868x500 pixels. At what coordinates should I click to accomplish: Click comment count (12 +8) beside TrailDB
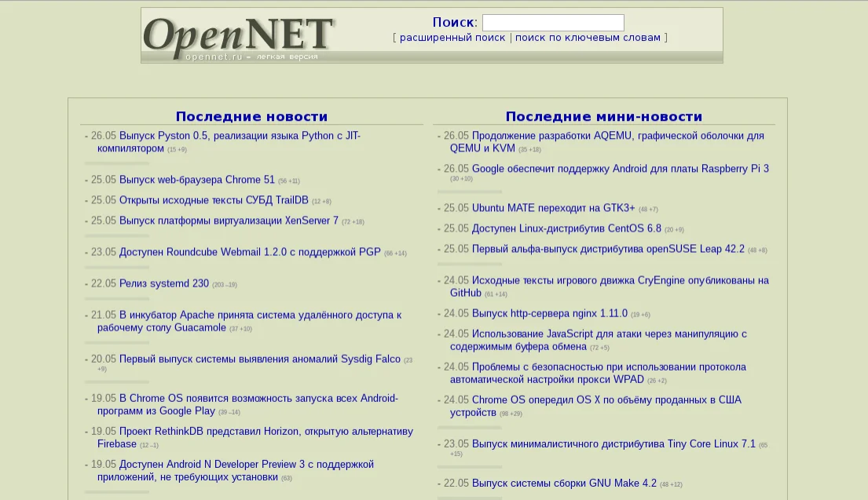[x=321, y=201]
